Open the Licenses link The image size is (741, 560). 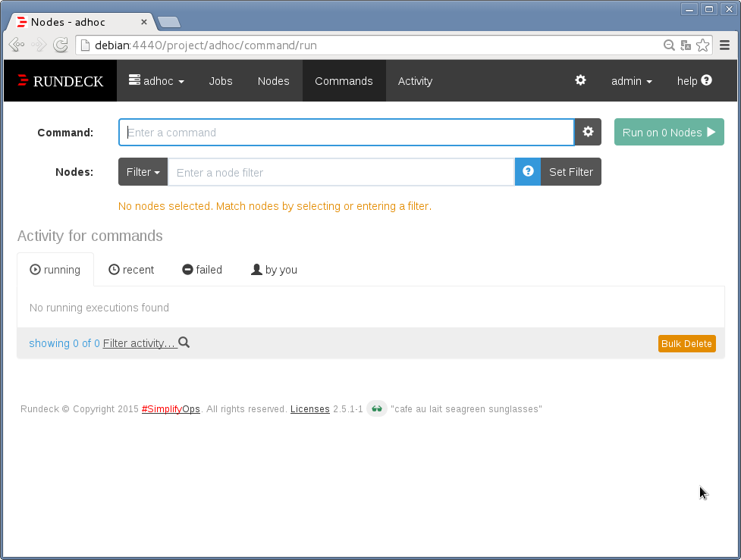310,409
